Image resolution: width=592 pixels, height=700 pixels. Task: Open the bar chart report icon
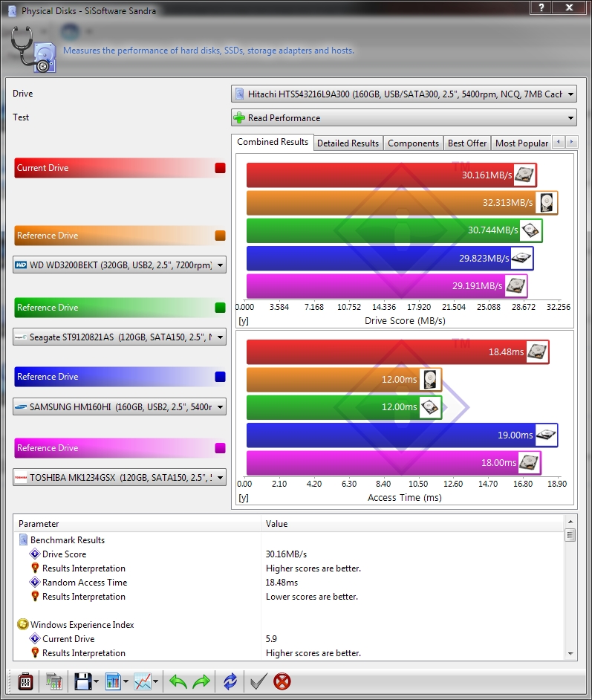click(x=114, y=681)
